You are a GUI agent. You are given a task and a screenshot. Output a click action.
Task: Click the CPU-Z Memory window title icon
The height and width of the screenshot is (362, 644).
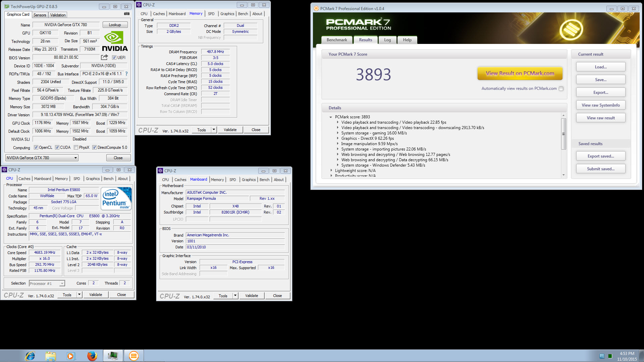(139, 5)
